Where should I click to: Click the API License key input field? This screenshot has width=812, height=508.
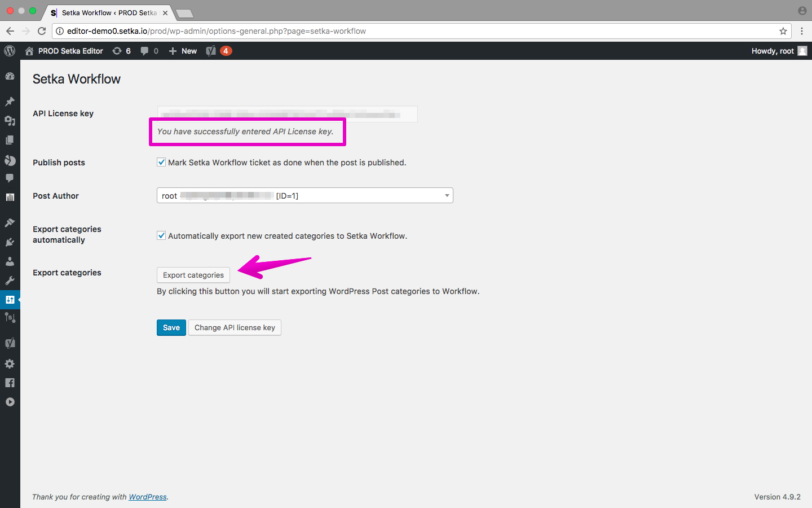287,114
